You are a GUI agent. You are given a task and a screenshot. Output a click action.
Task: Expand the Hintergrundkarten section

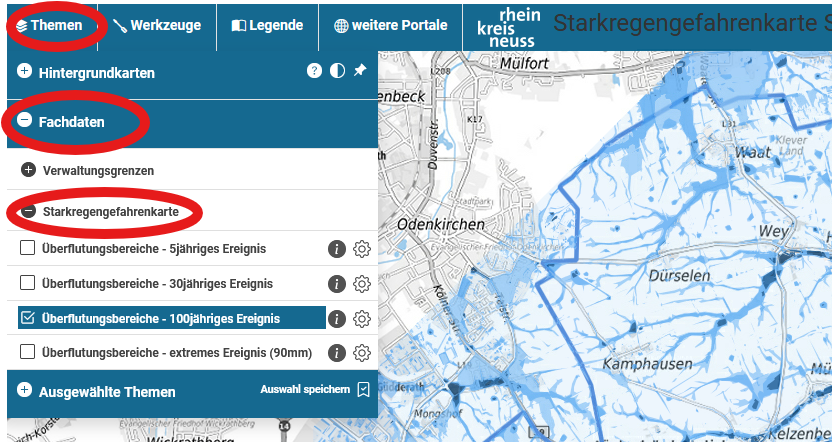click(x=25, y=72)
